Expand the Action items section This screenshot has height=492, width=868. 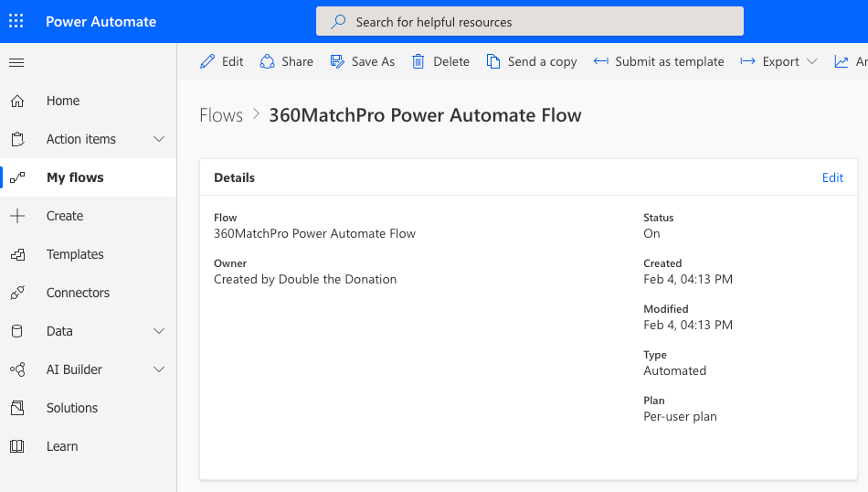pyautogui.click(x=159, y=139)
